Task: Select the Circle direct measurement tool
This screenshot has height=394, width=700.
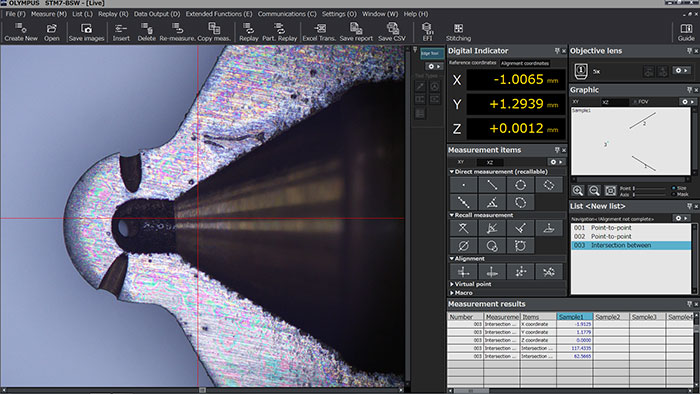Action: click(520, 185)
